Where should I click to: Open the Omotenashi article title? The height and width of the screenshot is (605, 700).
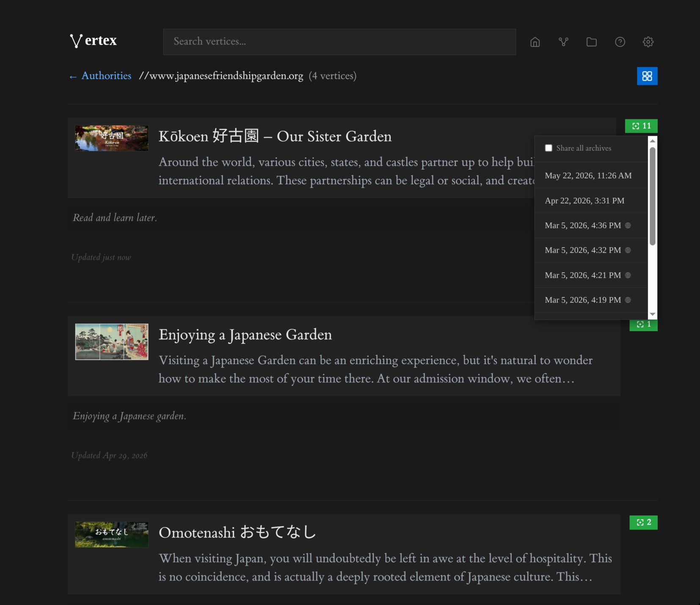[237, 532]
